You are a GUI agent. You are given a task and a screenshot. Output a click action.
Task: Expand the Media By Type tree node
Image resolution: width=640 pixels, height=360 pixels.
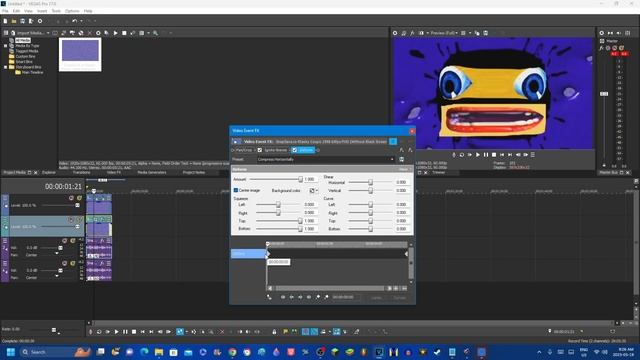click(6, 46)
